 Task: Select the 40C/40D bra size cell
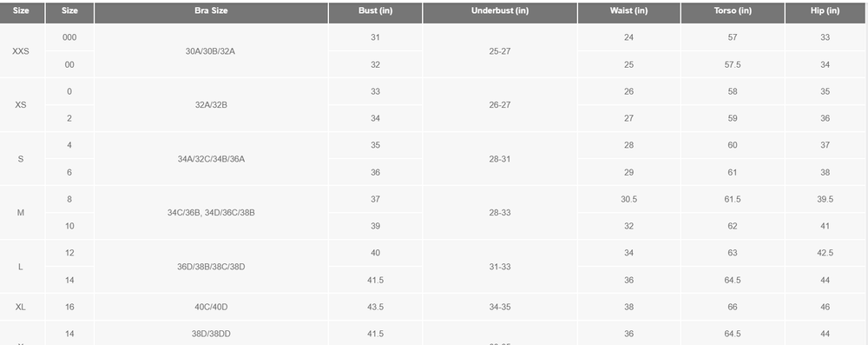[211, 307]
